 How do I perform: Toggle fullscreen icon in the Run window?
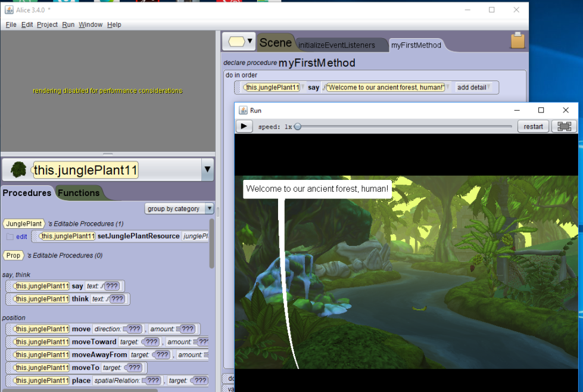(565, 126)
